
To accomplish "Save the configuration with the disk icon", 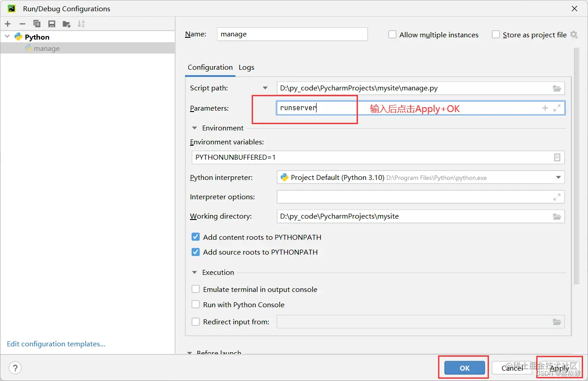I will 52,24.
